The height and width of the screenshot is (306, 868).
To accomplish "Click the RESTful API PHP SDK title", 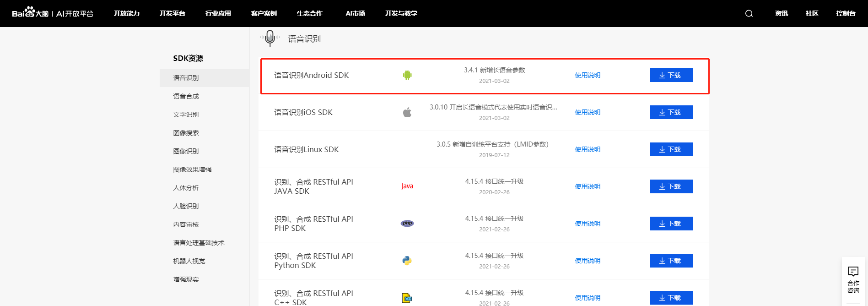I will pyautogui.click(x=314, y=224).
